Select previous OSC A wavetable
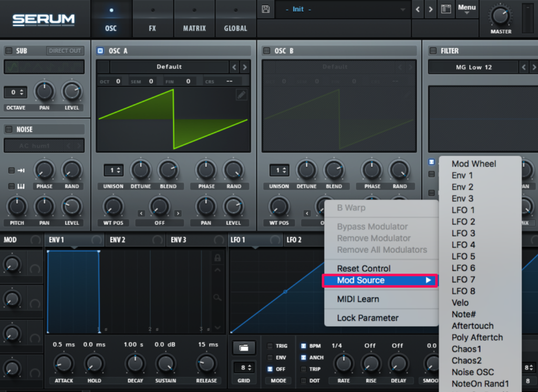The width and height of the screenshot is (538, 392). [234, 67]
